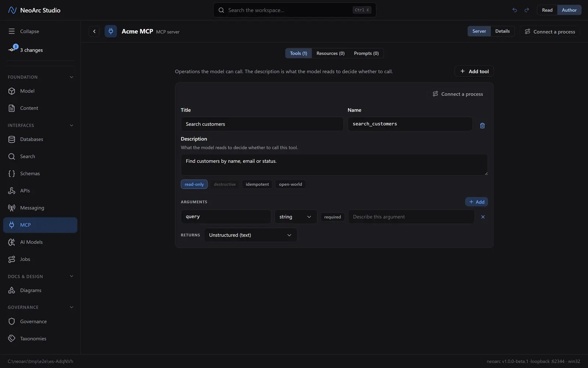Click the Add tool button
The width and height of the screenshot is (588, 368).
click(474, 71)
